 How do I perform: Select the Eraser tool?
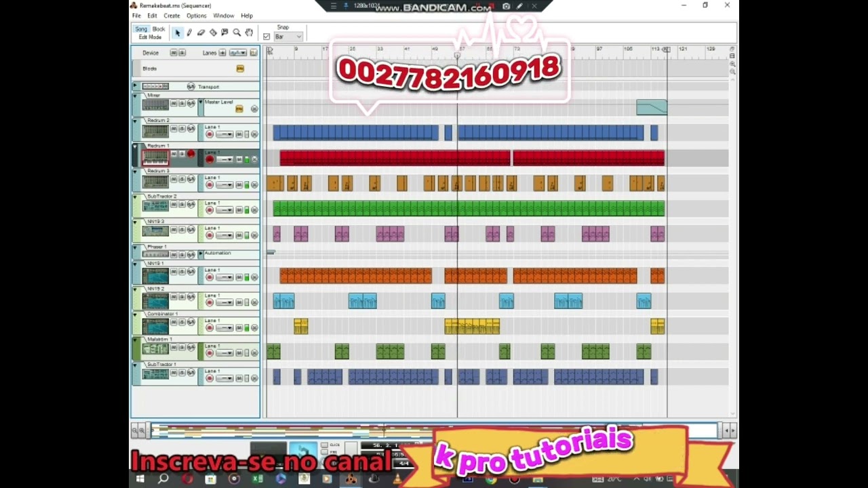click(x=201, y=33)
